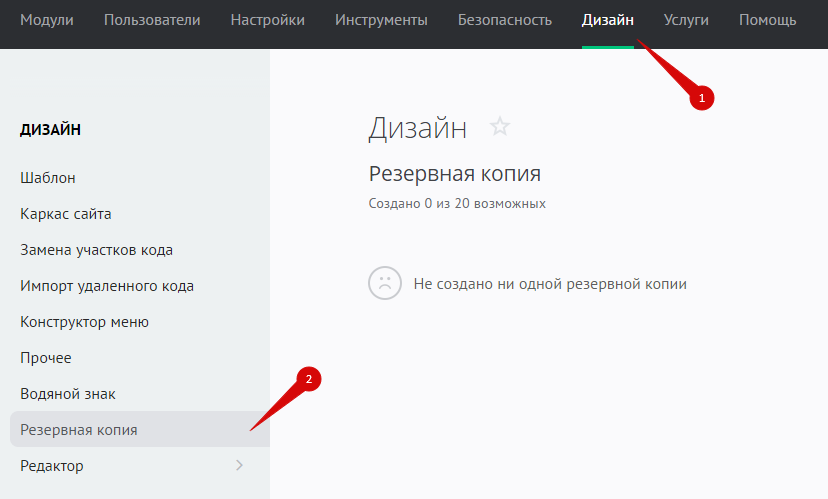Viewport: 828px width, 499px height.
Task: Open Замена участков кода section
Action: coord(89,250)
